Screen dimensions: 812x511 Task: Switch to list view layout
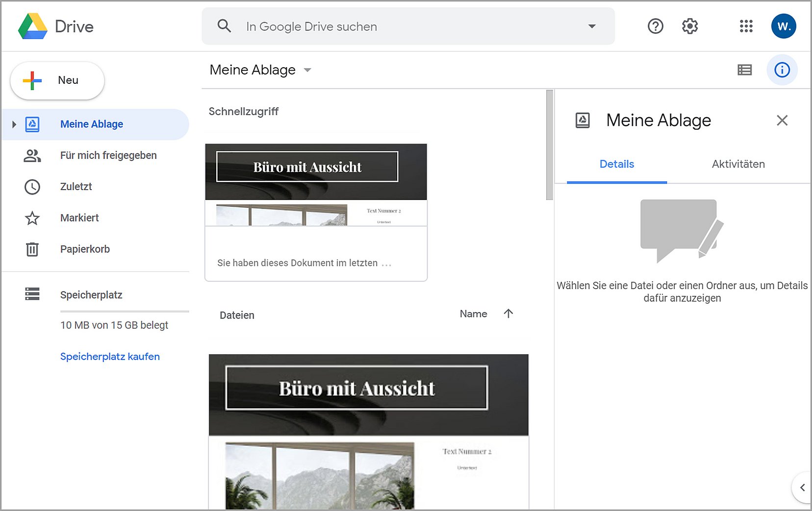[744, 70]
